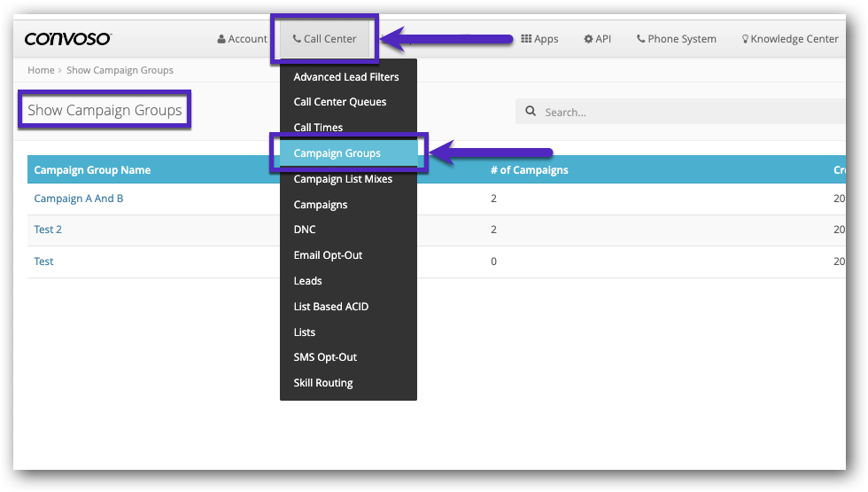
Task: Select Lists menu item
Action: (x=348, y=332)
